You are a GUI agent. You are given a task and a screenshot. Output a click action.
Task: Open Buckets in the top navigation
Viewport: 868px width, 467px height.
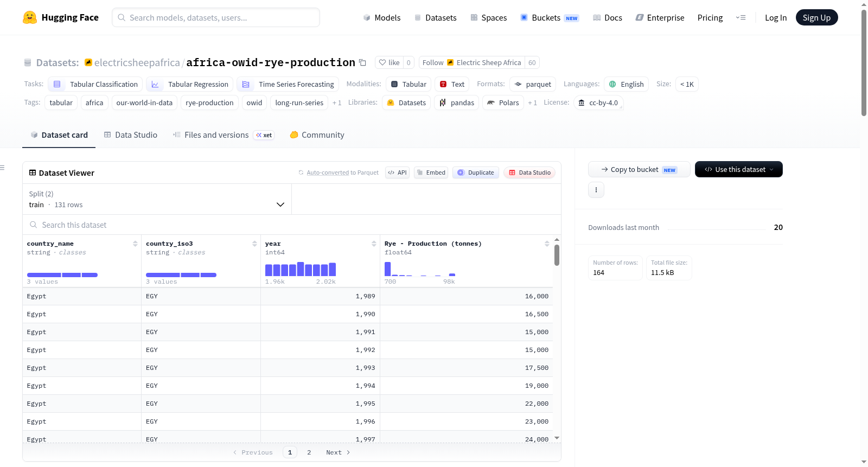[x=550, y=18]
